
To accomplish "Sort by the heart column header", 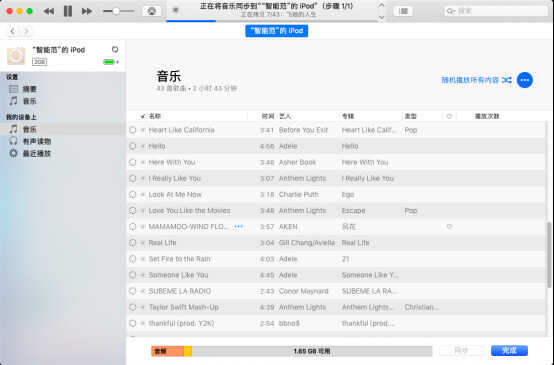I will tap(449, 116).
